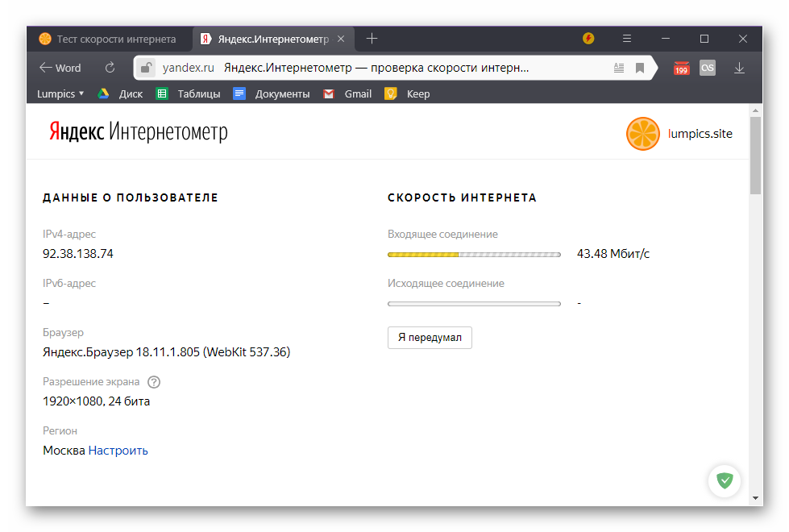Click the yandex.ru domain in address bar

[x=189, y=68]
